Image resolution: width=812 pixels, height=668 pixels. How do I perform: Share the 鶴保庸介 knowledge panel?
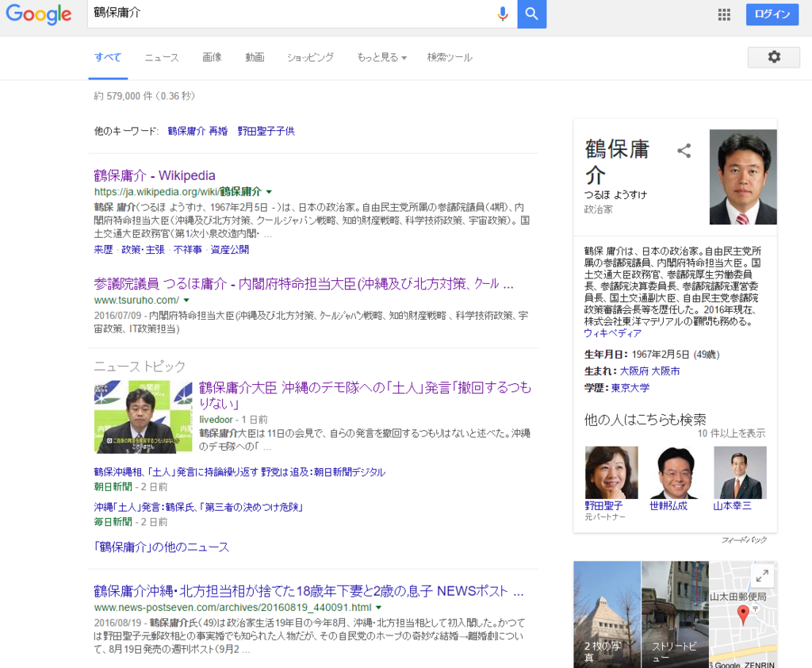tap(684, 151)
